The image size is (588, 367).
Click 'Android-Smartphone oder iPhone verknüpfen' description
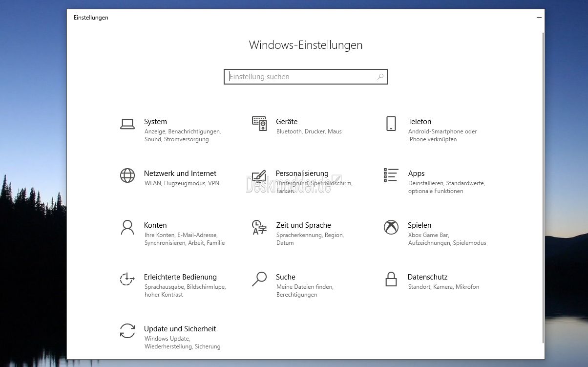click(x=442, y=135)
